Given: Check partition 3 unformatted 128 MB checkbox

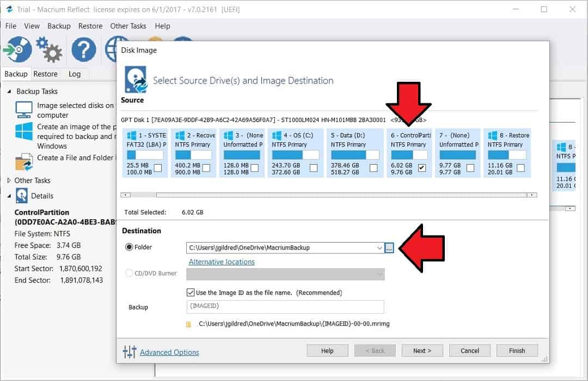Looking at the screenshot, I should (x=255, y=168).
